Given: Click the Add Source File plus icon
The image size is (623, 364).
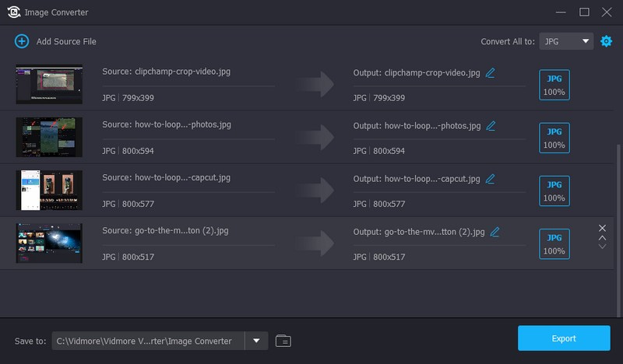Looking at the screenshot, I should (22, 41).
